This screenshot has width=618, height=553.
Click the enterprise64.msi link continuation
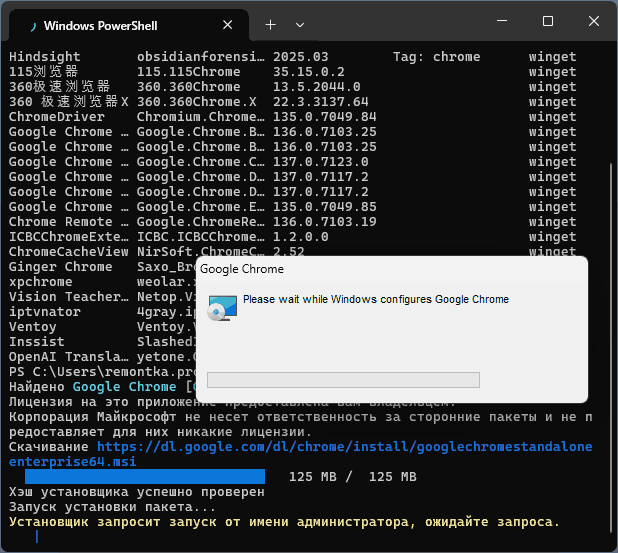click(73, 462)
